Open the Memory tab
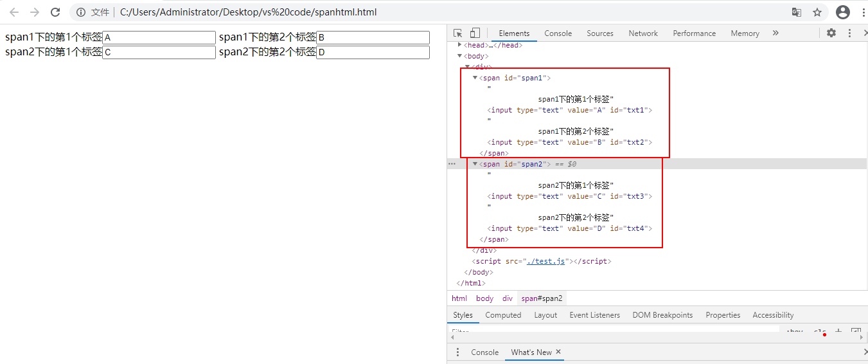 (x=745, y=33)
